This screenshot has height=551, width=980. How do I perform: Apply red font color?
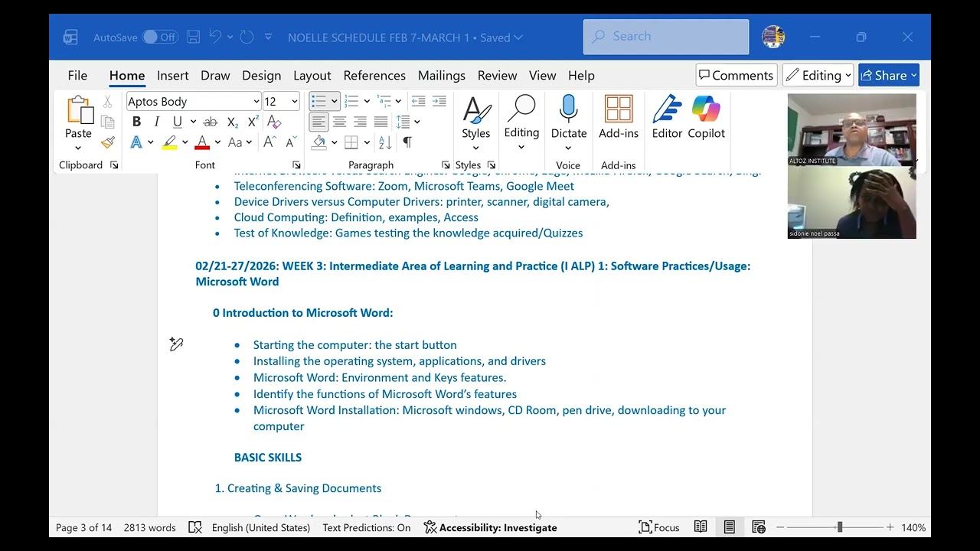(202, 142)
